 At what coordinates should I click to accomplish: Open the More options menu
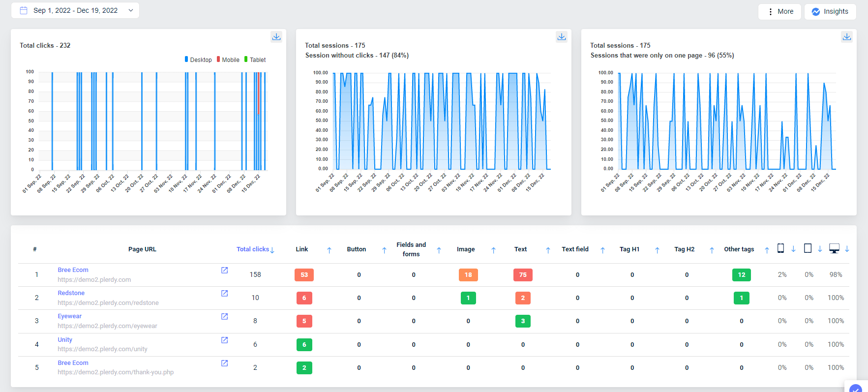click(780, 11)
